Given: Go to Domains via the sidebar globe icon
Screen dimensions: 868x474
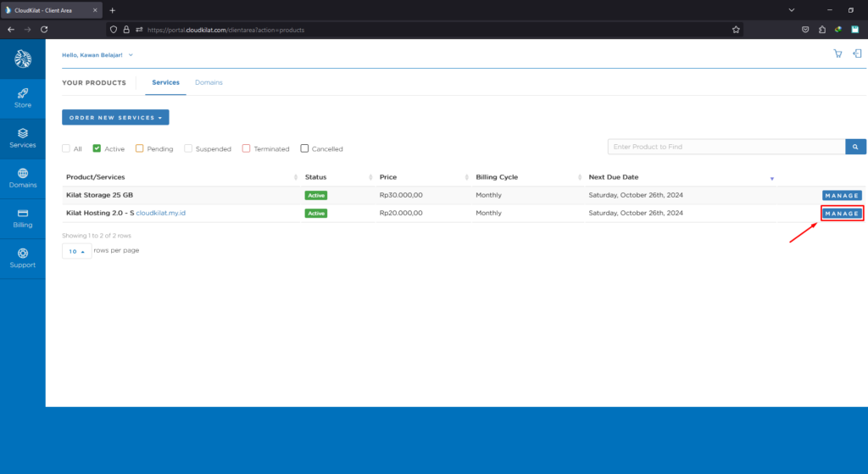Looking at the screenshot, I should [x=22, y=177].
